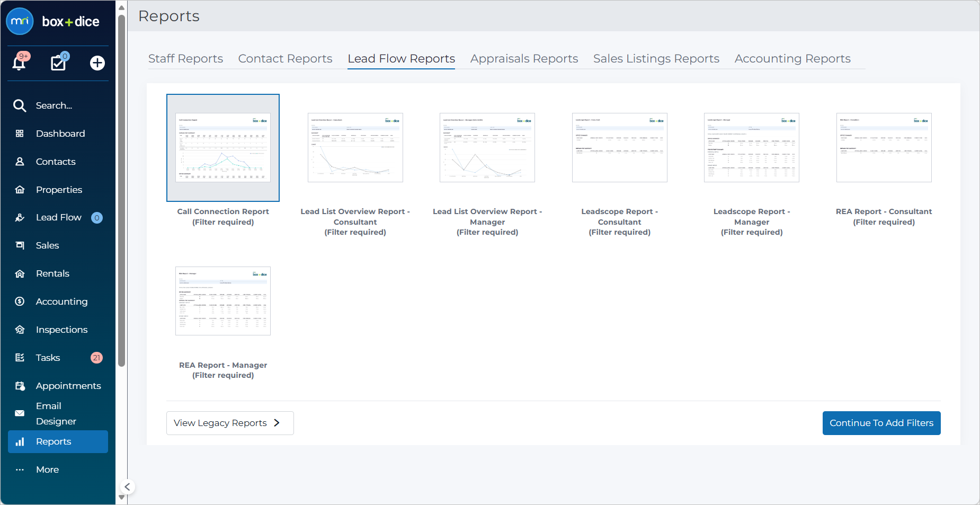
Task: Open Properties from the sidebar
Action: pyautogui.click(x=58, y=190)
